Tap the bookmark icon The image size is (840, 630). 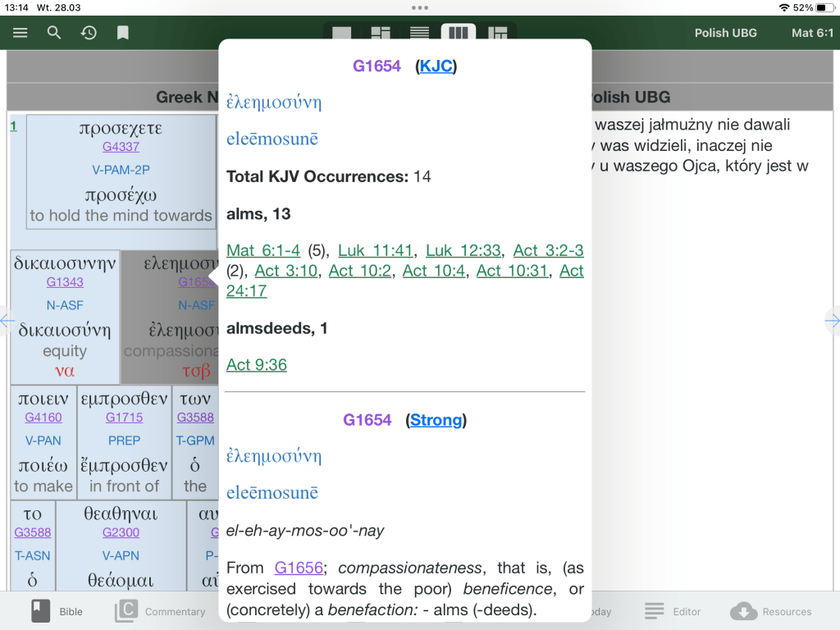pyautogui.click(x=122, y=33)
